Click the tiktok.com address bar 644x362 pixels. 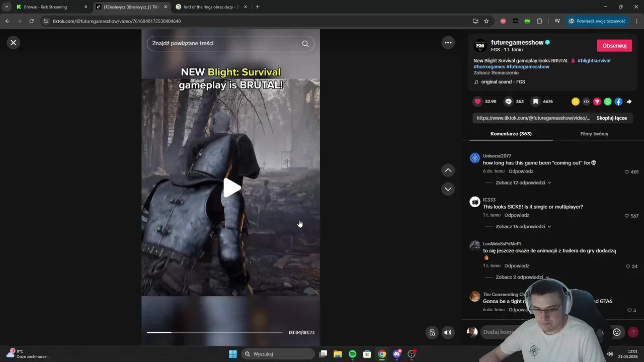coord(257,21)
